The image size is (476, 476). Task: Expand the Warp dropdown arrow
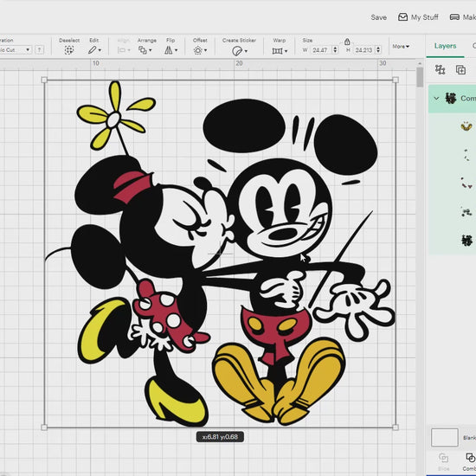tap(286, 51)
